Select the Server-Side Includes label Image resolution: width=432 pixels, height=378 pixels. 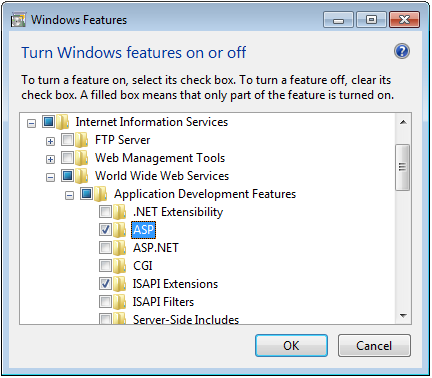click(186, 319)
